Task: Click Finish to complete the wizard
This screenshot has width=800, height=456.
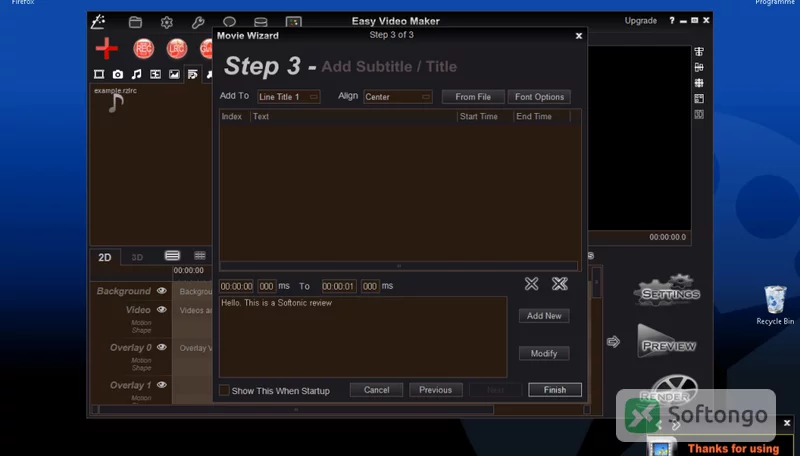Action: pyautogui.click(x=555, y=390)
